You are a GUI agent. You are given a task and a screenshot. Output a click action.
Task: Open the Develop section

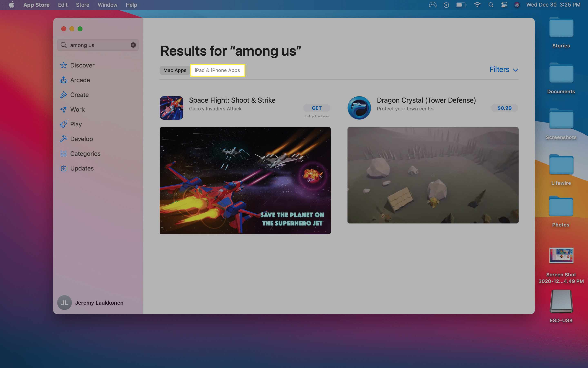click(x=77, y=139)
